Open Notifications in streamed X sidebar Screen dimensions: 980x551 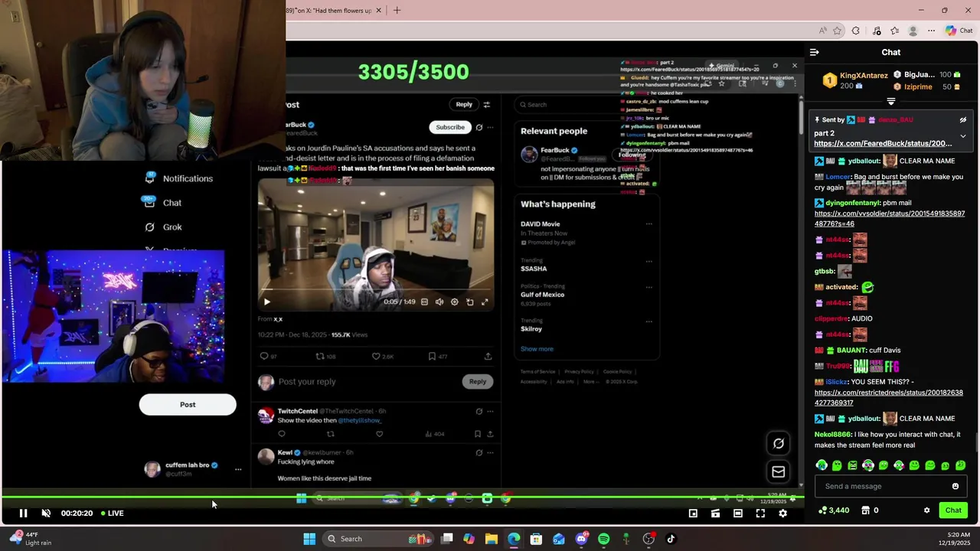coord(179,178)
